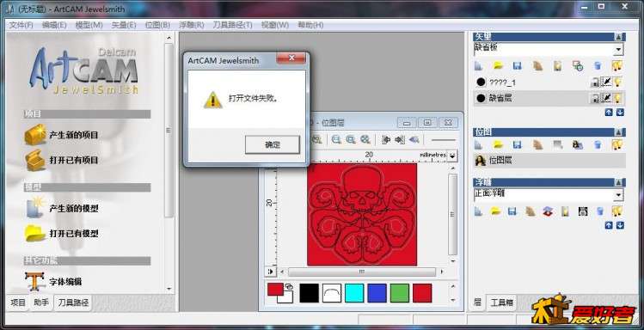The image size is (644, 330).
Task: Switch to the 助手 tab
Action: coord(41,302)
